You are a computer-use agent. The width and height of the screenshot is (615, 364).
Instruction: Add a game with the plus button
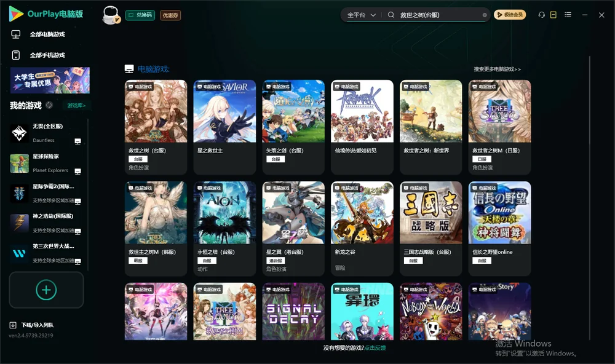(x=46, y=290)
